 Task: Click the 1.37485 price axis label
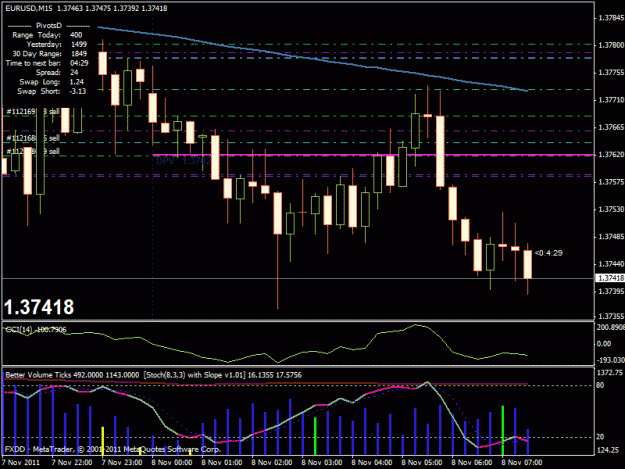pyautogui.click(x=611, y=237)
